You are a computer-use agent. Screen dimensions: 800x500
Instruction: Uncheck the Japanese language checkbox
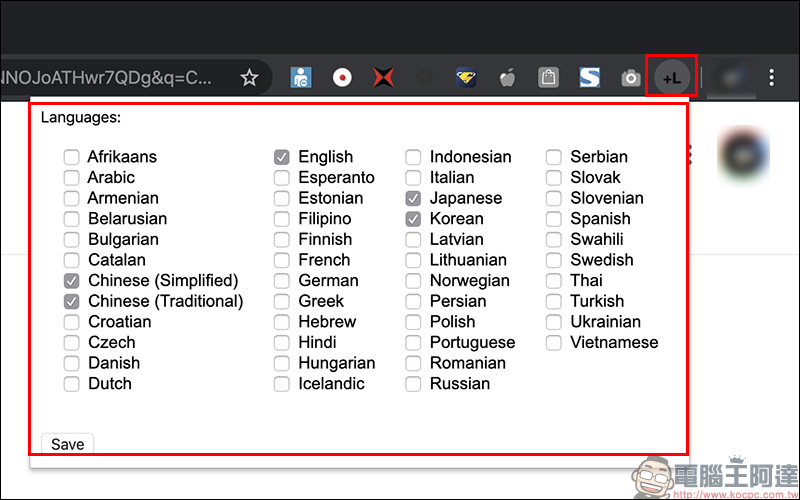413,198
